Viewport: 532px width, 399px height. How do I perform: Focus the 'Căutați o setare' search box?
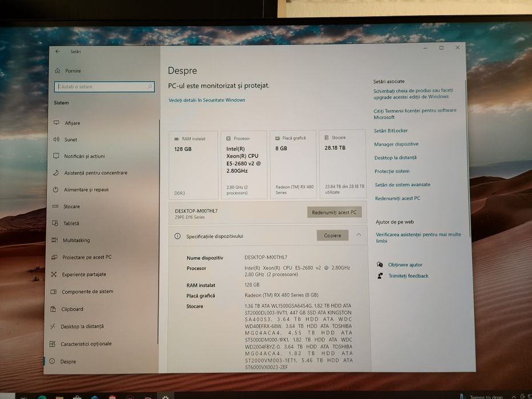pyautogui.click(x=104, y=87)
